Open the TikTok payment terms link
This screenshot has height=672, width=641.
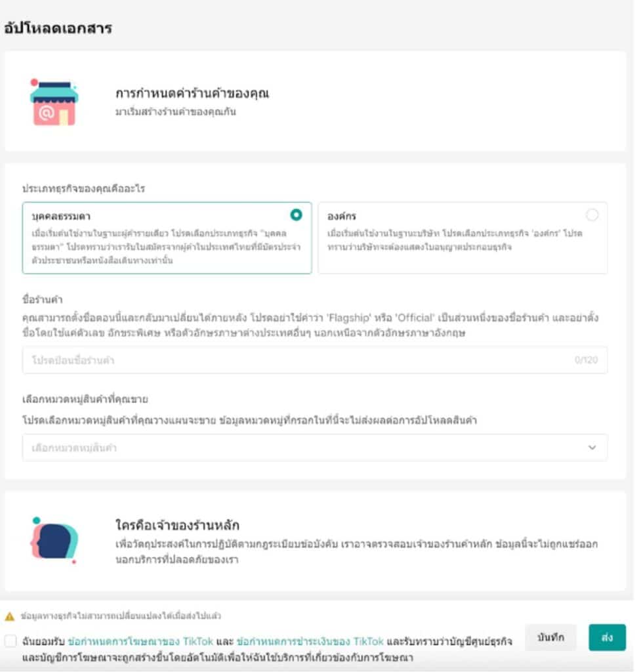(x=310, y=642)
